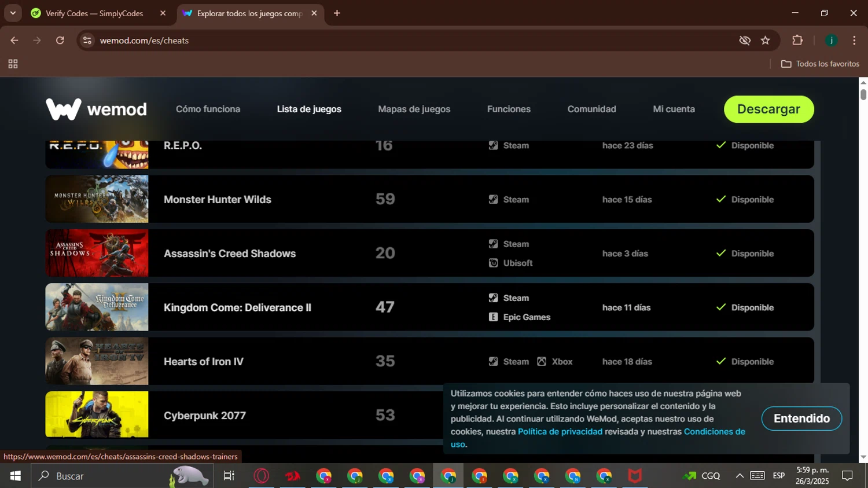Bookmark this page with star icon
868x488 pixels.
point(766,41)
